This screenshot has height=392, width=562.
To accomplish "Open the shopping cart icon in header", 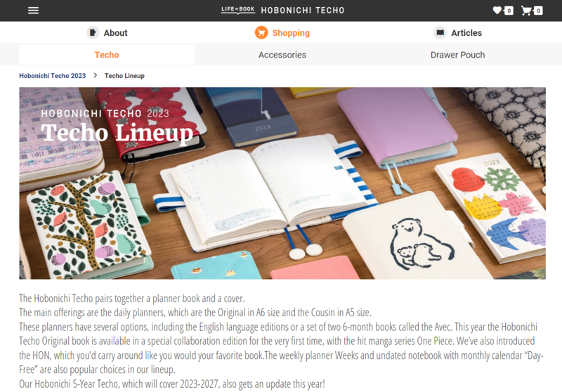I will tap(525, 11).
